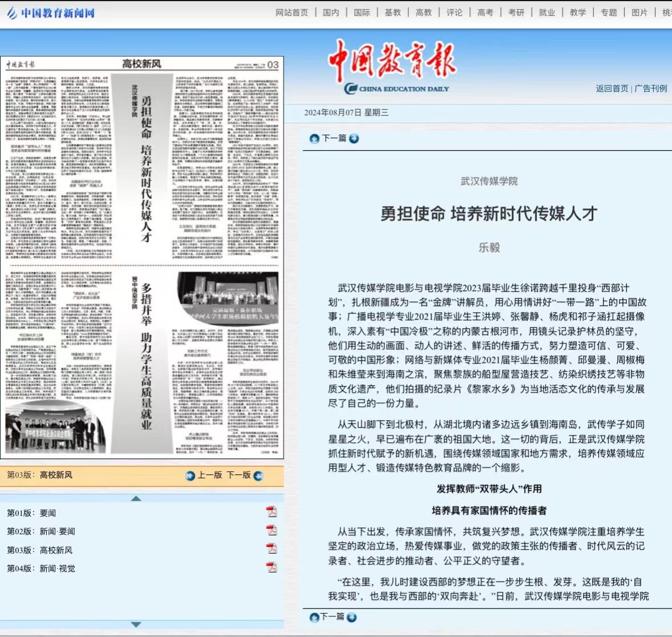
Task: Click the blue arrow icon left of 上一版
Action: [x=191, y=475]
